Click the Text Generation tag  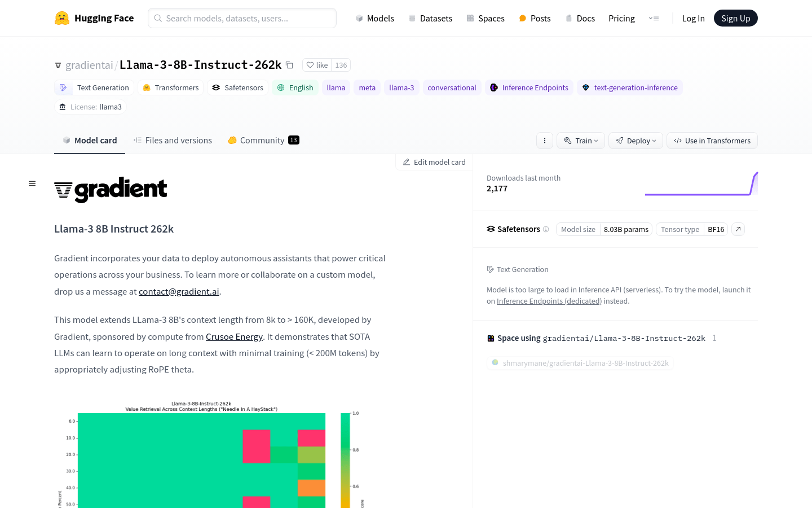[94, 87]
